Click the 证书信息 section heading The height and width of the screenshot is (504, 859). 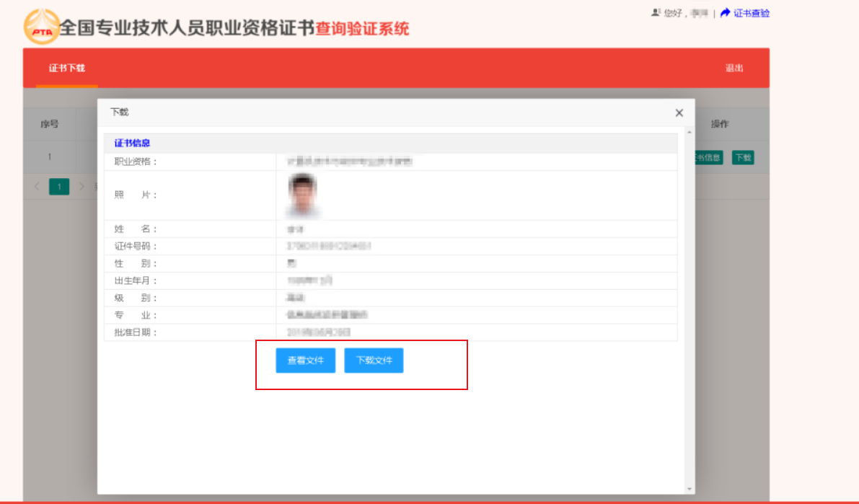[132, 143]
